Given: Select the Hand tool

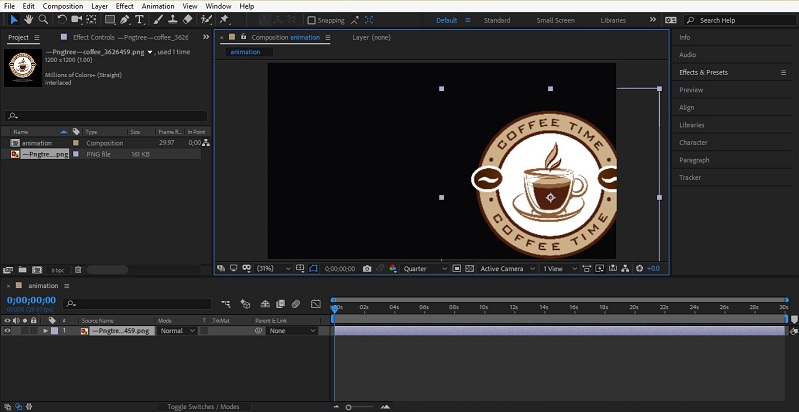Looking at the screenshot, I should click(x=28, y=19).
